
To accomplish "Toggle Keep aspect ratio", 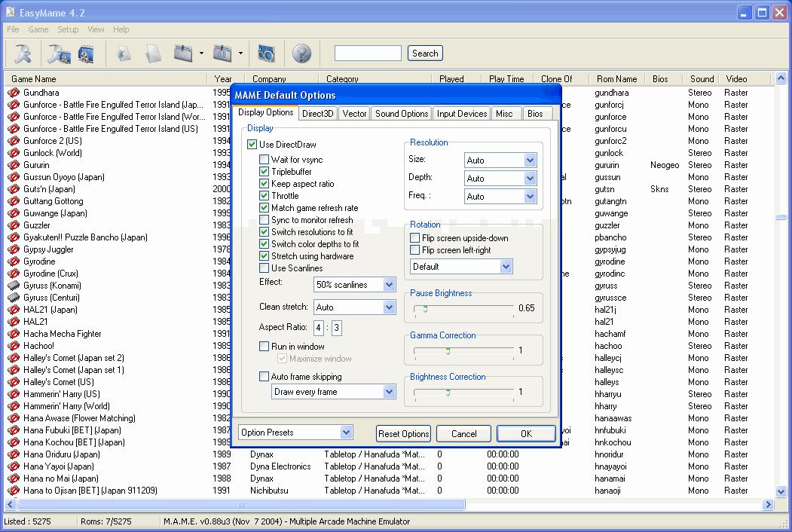I will 265,184.
